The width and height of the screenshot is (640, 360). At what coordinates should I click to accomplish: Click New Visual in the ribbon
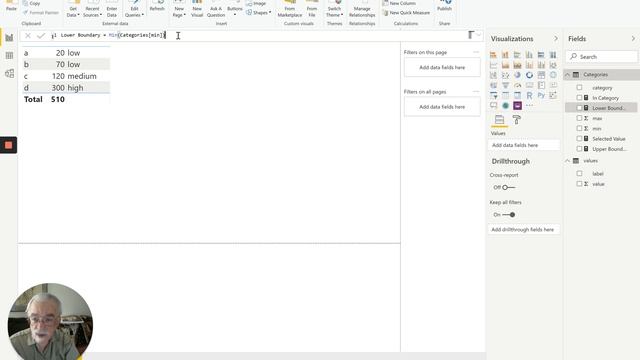(197, 9)
